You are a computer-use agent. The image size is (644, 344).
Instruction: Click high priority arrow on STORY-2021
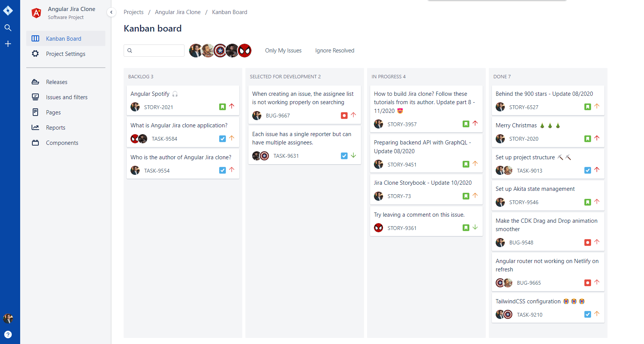tap(232, 106)
